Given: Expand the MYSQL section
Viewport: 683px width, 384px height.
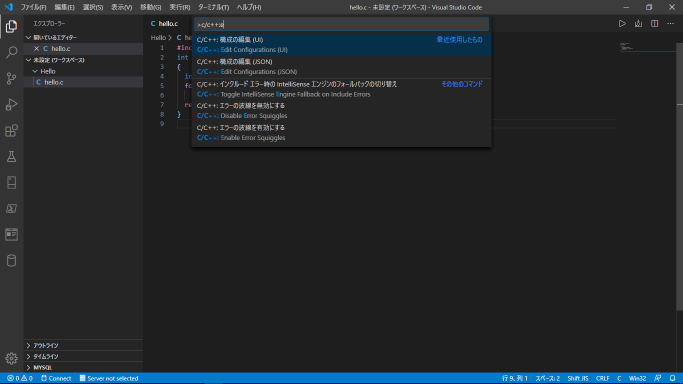Looking at the screenshot, I should tap(83, 367).
